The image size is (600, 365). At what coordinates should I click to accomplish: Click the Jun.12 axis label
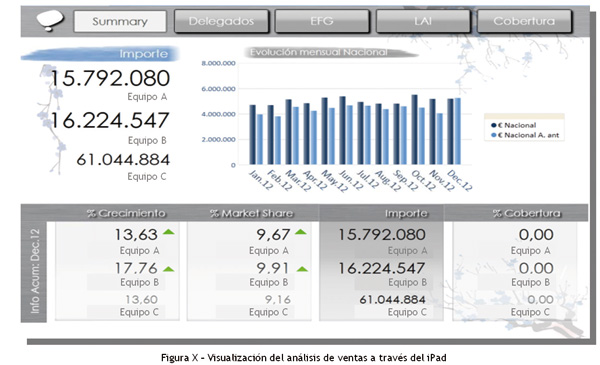(351, 179)
